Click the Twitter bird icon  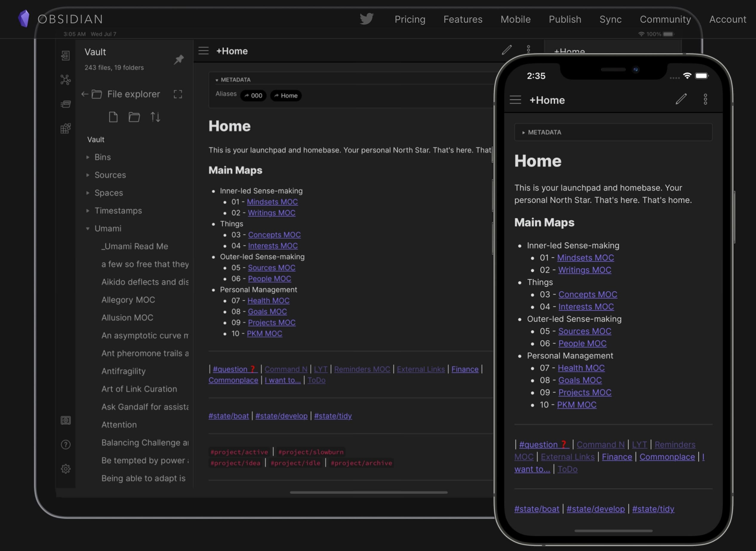tap(367, 19)
